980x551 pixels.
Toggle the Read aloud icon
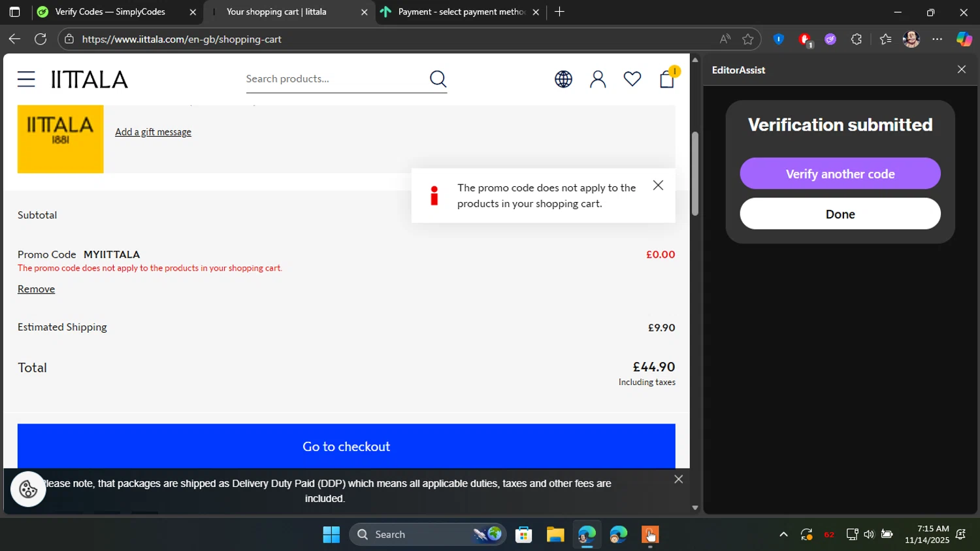725,39
